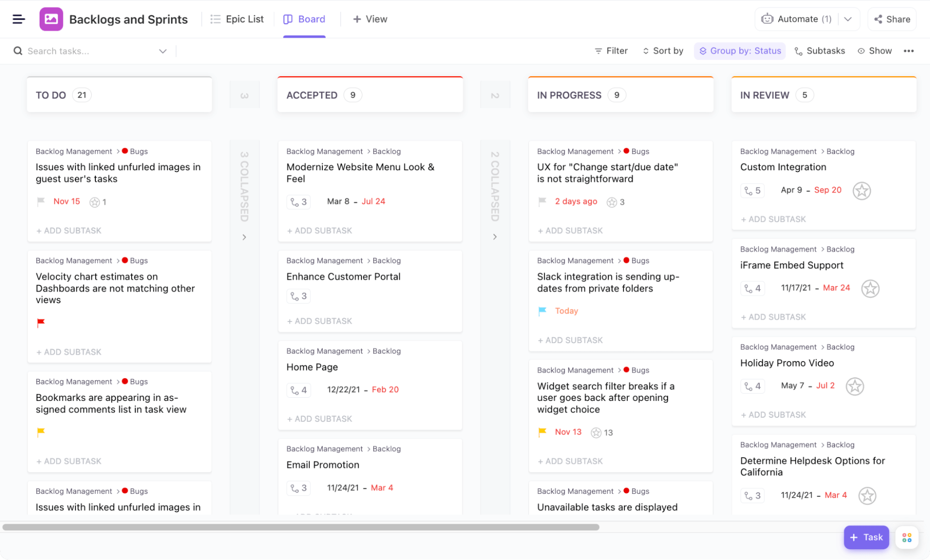Click the Automate robot icon

tap(767, 19)
